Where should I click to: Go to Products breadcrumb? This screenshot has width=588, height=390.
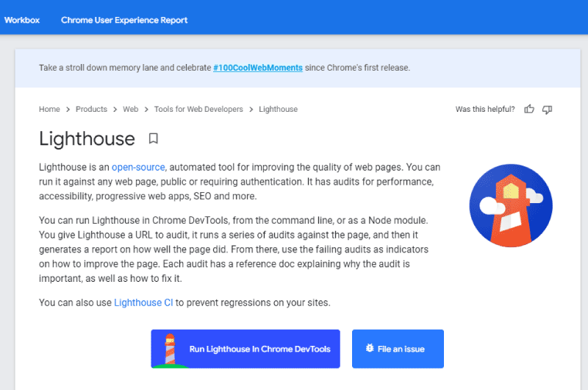click(91, 109)
